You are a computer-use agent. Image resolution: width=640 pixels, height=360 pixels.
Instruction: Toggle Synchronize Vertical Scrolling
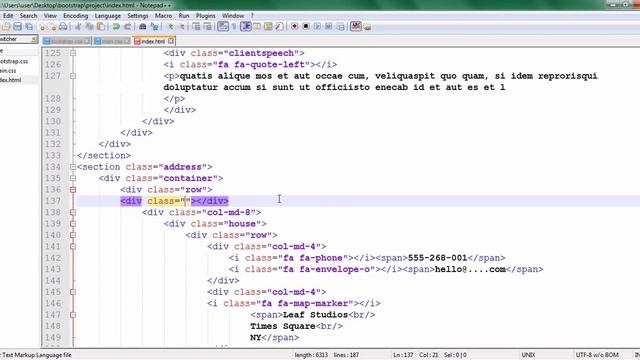pos(196,27)
